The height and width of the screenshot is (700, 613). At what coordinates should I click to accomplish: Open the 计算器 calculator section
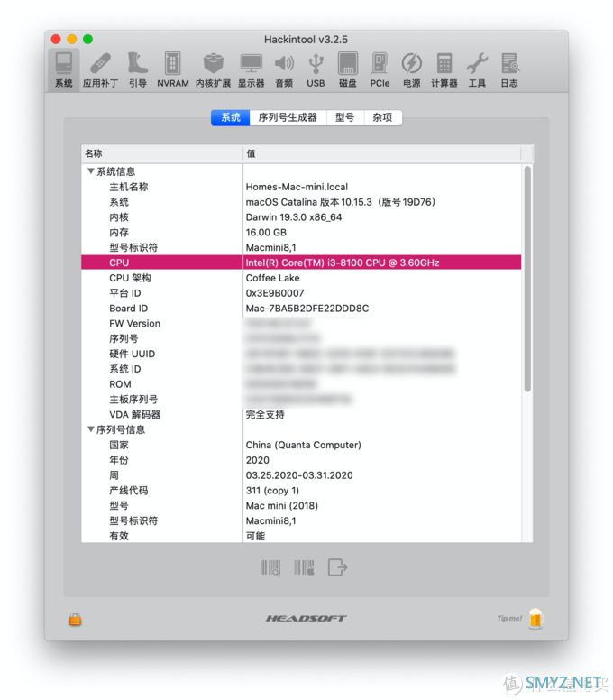point(444,69)
